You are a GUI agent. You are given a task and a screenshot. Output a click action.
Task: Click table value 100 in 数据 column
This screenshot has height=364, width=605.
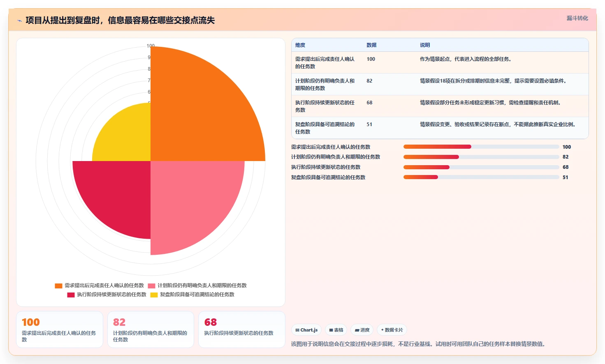click(x=371, y=59)
